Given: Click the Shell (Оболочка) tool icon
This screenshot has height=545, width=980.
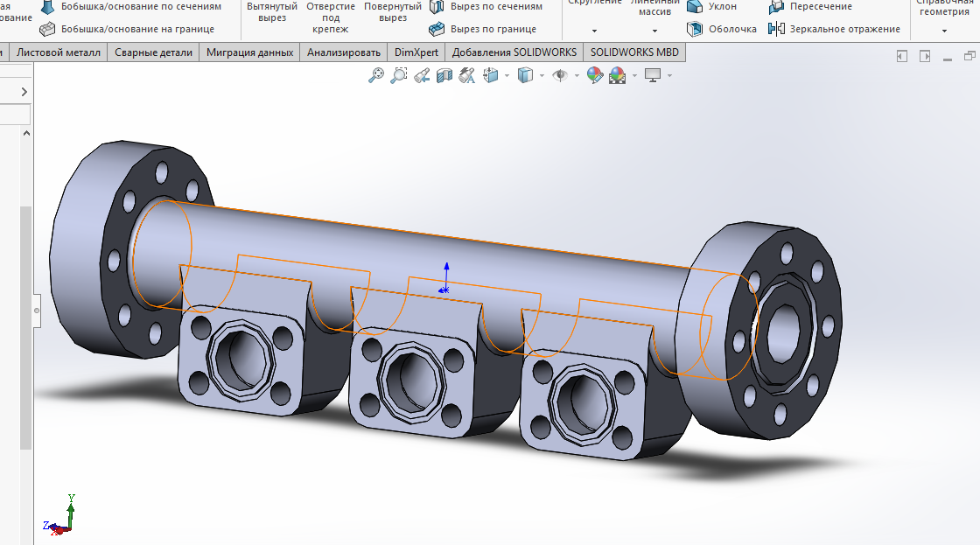Looking at the screenshot, I should [x=695, y=29].
